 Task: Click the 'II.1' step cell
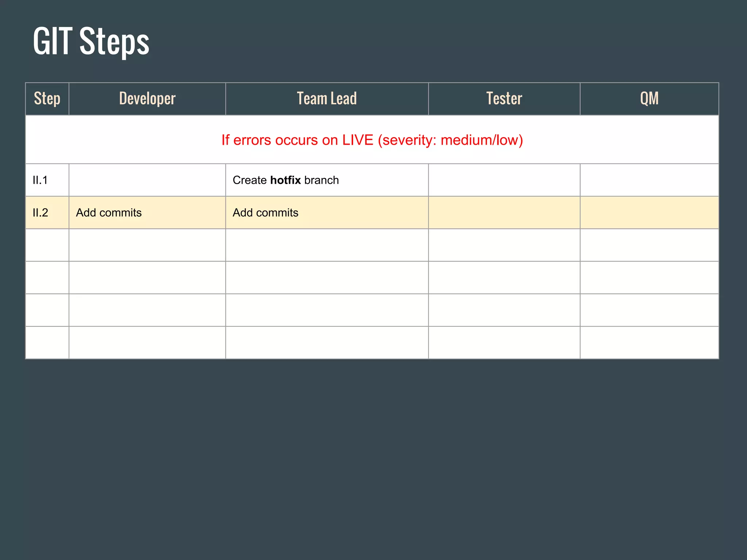click(47, 180)
